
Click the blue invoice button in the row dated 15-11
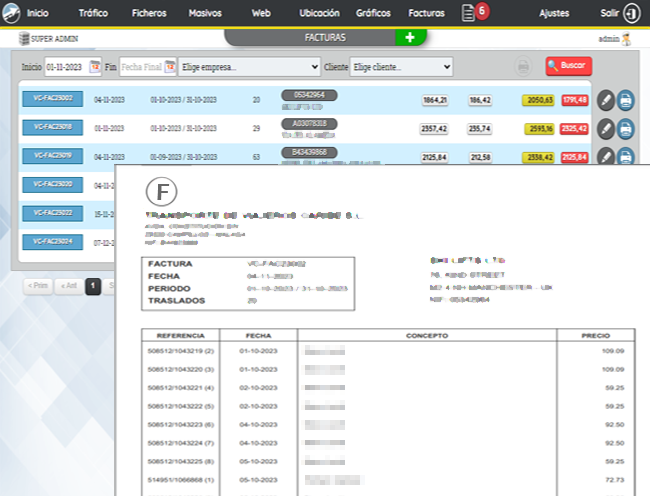[x=53, y=213]
